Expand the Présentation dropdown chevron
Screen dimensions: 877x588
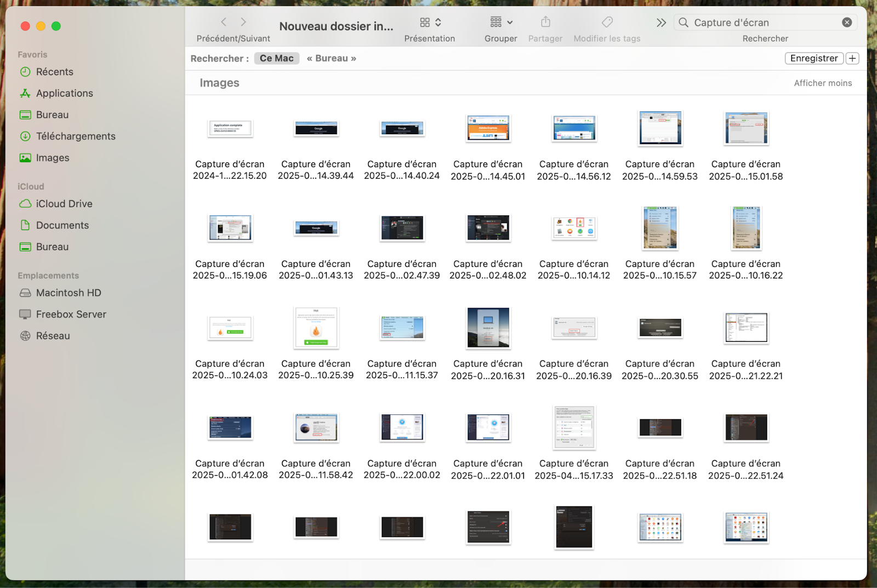click(x=437, y=22)
